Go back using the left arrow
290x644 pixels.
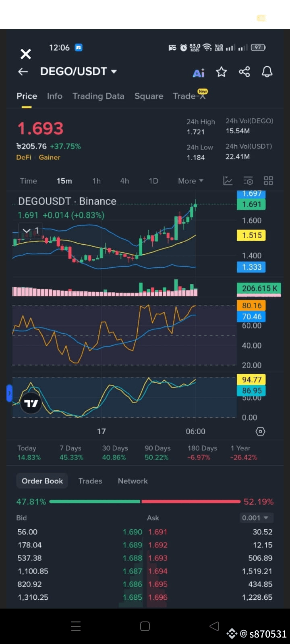tap(23, 72)
